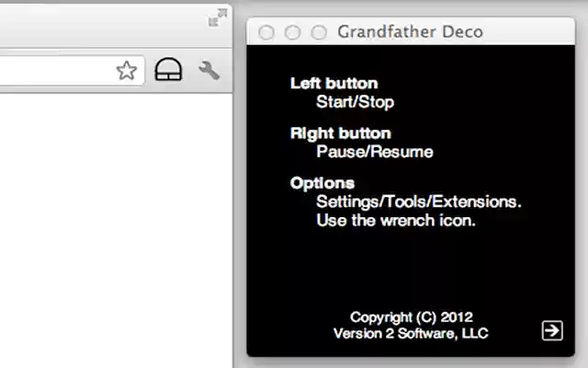Click the "Options" heading
Image resolution: width=588 pixels, height=368 pixels.
[x=322, y=184]
